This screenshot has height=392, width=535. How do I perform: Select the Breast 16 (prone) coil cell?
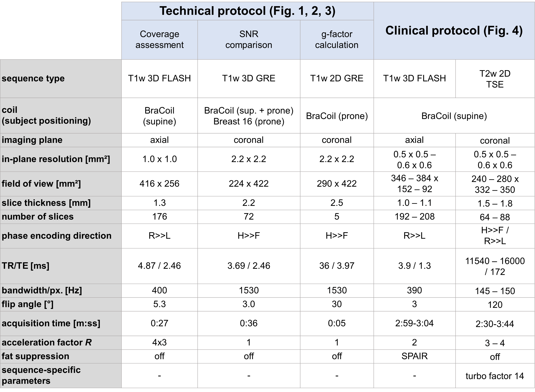pos(248,121)
